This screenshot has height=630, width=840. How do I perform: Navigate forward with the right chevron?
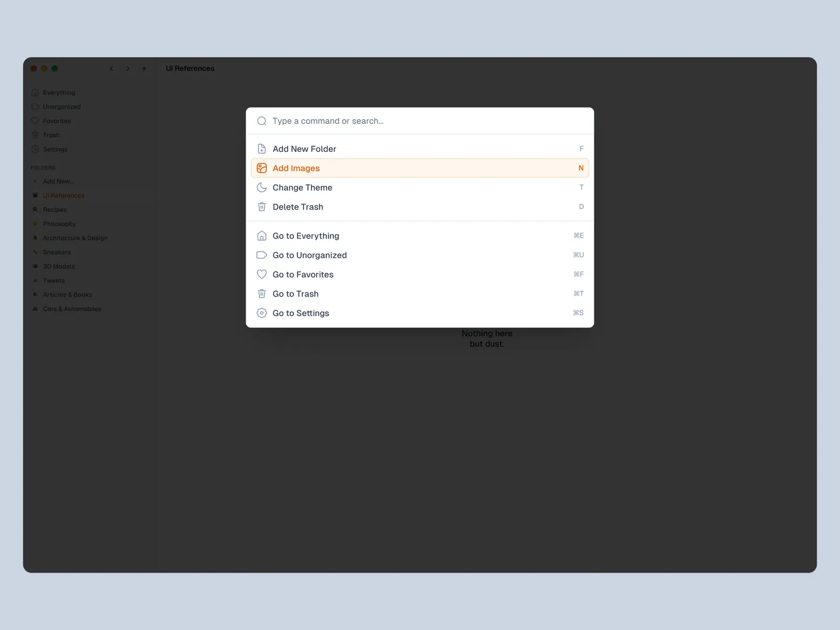(x=128, y=69)
